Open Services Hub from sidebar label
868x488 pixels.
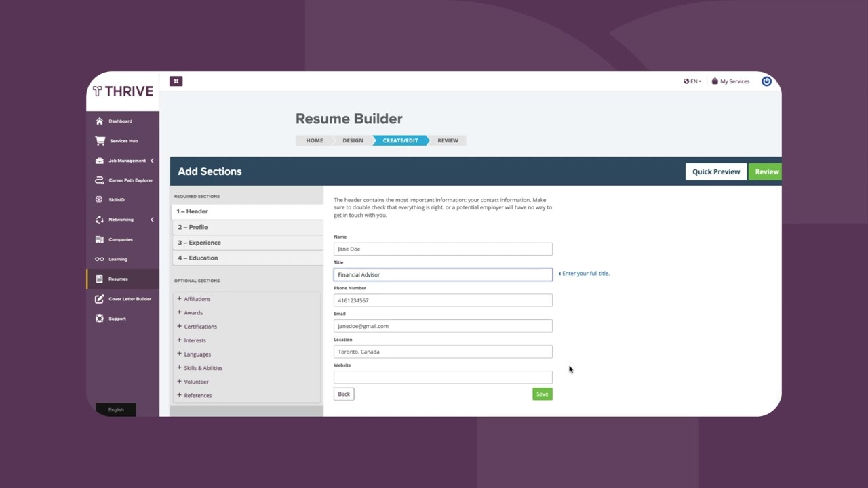click(x=123, y=141)
